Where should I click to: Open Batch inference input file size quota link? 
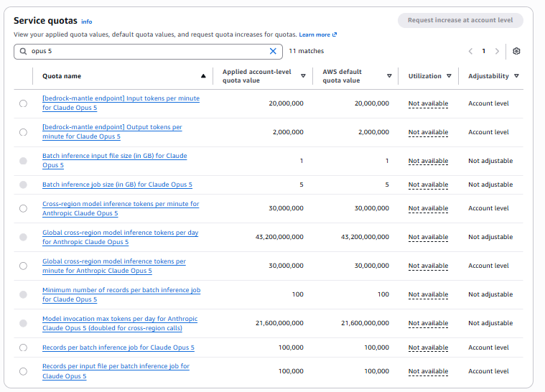115,161
